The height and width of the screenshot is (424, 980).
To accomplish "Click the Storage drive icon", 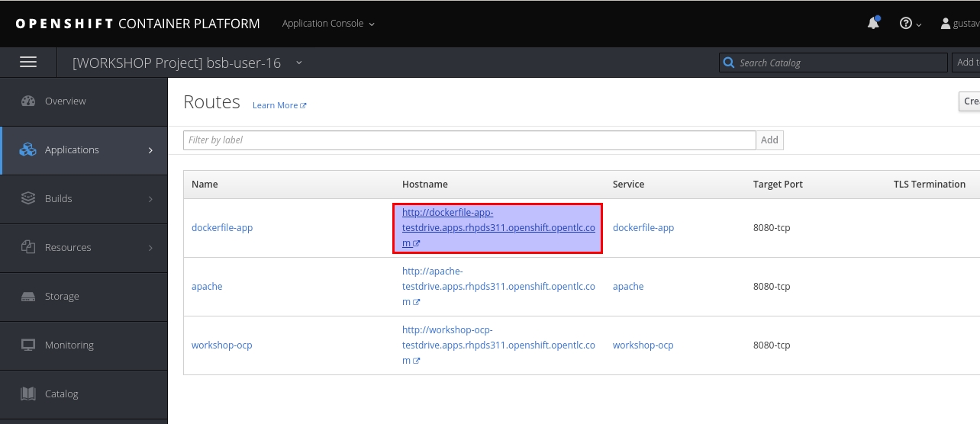I will 28,297.
